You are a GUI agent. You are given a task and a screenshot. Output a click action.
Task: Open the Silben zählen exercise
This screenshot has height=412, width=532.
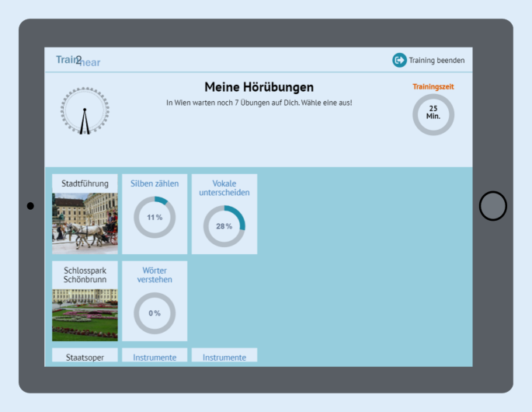click(x=155, y=214)
